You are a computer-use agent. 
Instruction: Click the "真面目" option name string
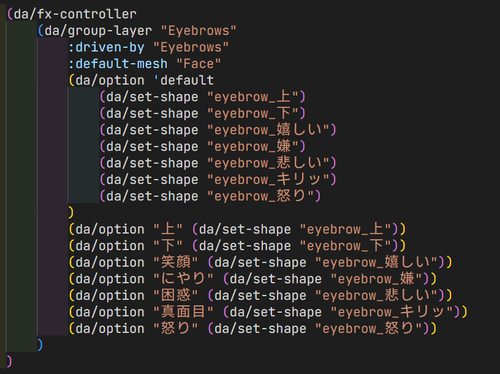183,312
